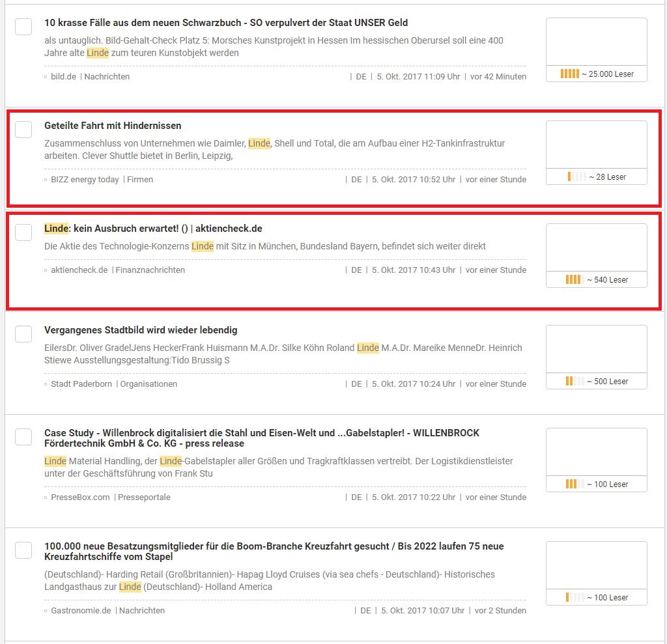Mark the 'Vergangenes Stadtbild wird wieder lebendig' checkbox
Image resolution: width=667 pixels, height=644 pixels.
point(23,334)
